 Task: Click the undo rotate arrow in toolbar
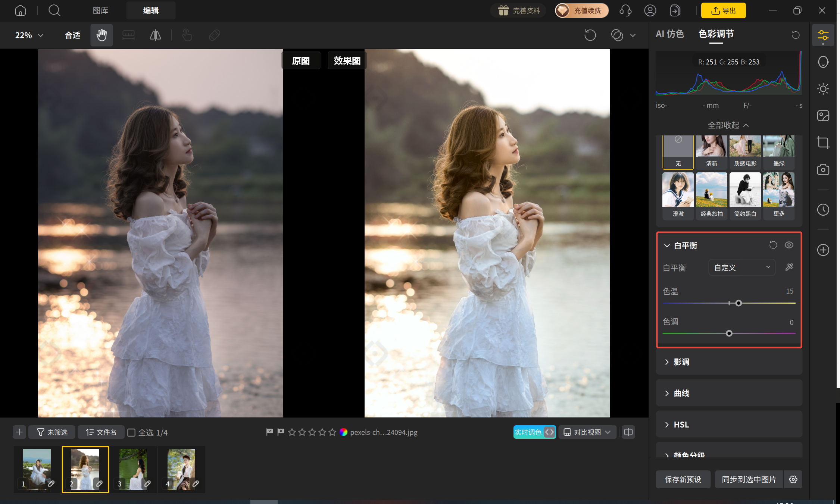(590, 35)
